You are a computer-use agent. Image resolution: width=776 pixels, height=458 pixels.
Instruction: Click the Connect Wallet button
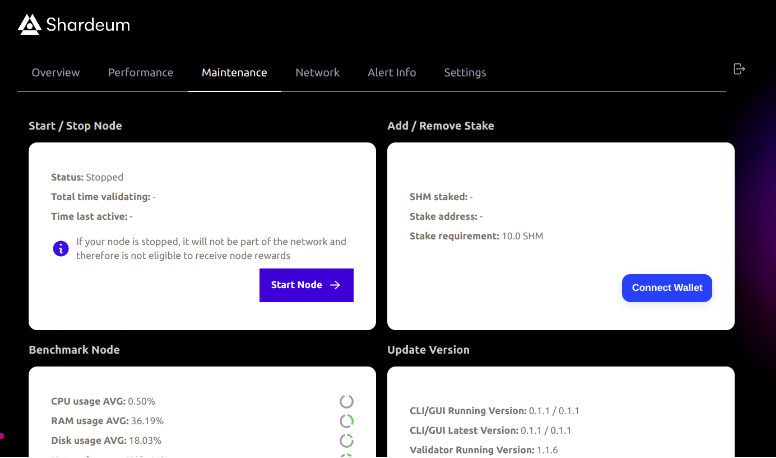point(667,288)
